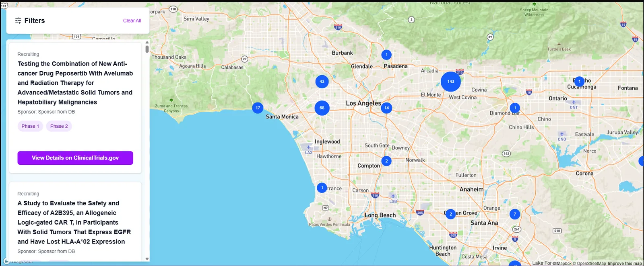Viewport: 644px width, 266px height.
Task: Click the scroll up arrow of trial list
Action: click(x=147, y=42)
